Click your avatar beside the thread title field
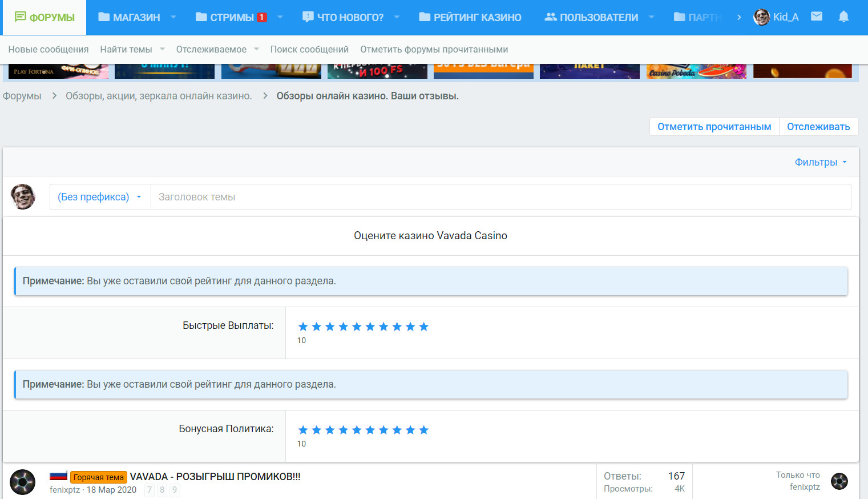The height and width of the screenshot is (499, 868). 23,196
